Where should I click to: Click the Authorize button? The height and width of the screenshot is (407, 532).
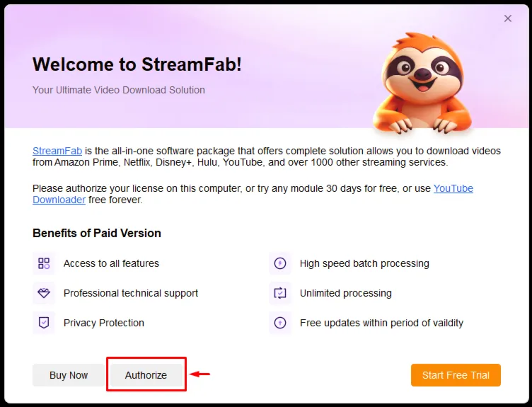(146, 375)
